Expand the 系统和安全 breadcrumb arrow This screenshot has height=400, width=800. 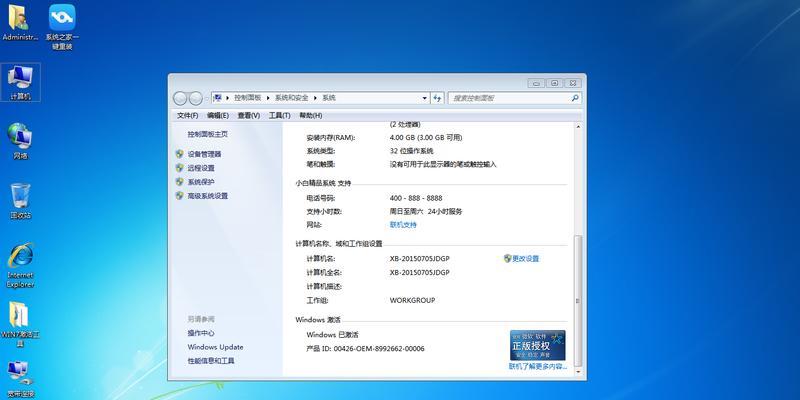[316, 98]
